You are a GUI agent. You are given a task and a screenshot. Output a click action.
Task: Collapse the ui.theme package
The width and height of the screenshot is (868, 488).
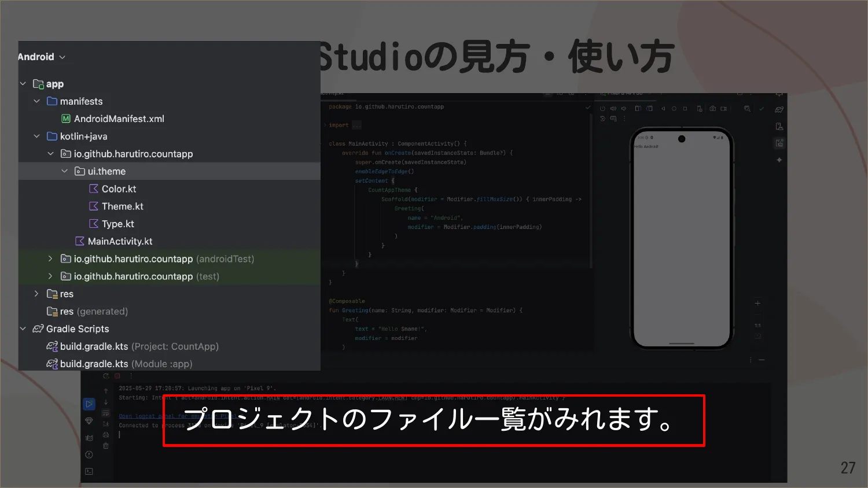pos(64,171)
